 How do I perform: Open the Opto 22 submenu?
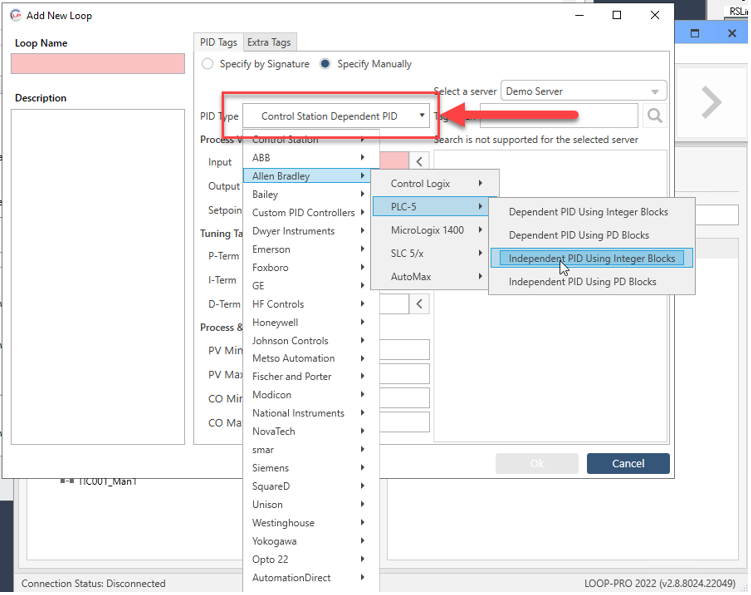pos(309,559)
